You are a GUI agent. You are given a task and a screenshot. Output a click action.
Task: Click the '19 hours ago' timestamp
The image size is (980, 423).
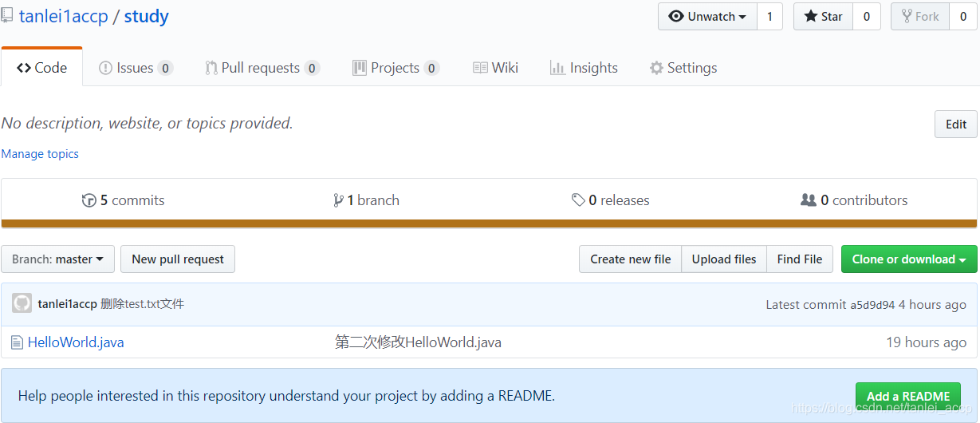pos(927,342)
